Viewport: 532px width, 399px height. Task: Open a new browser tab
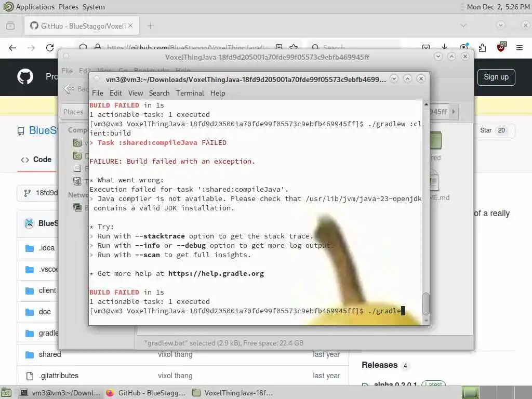click(151, 26)
